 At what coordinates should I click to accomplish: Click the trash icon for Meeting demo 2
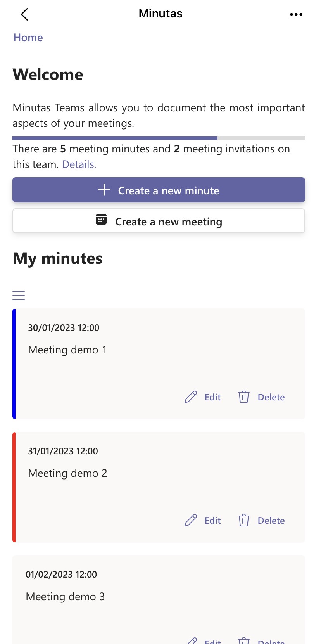244,520
